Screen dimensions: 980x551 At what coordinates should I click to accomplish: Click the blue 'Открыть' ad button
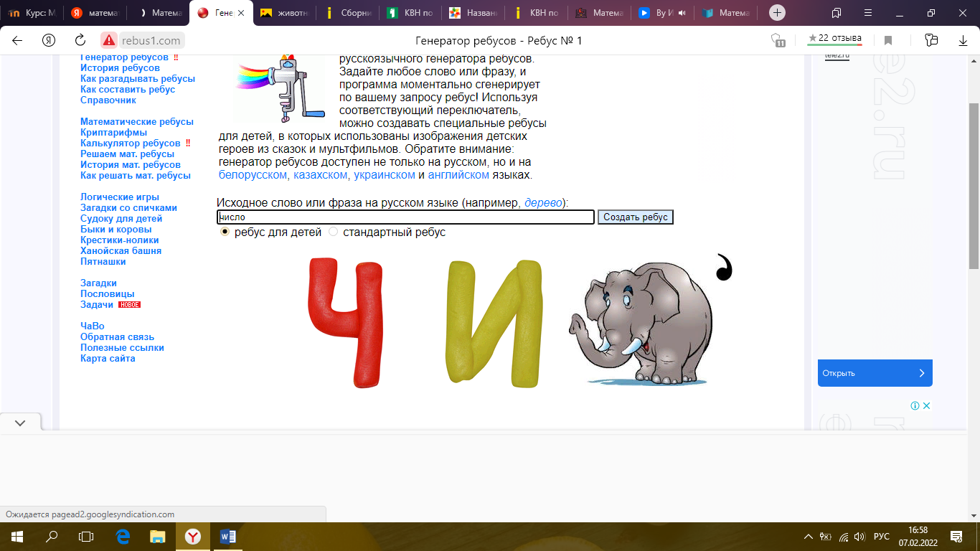click(x=875, y=373)
